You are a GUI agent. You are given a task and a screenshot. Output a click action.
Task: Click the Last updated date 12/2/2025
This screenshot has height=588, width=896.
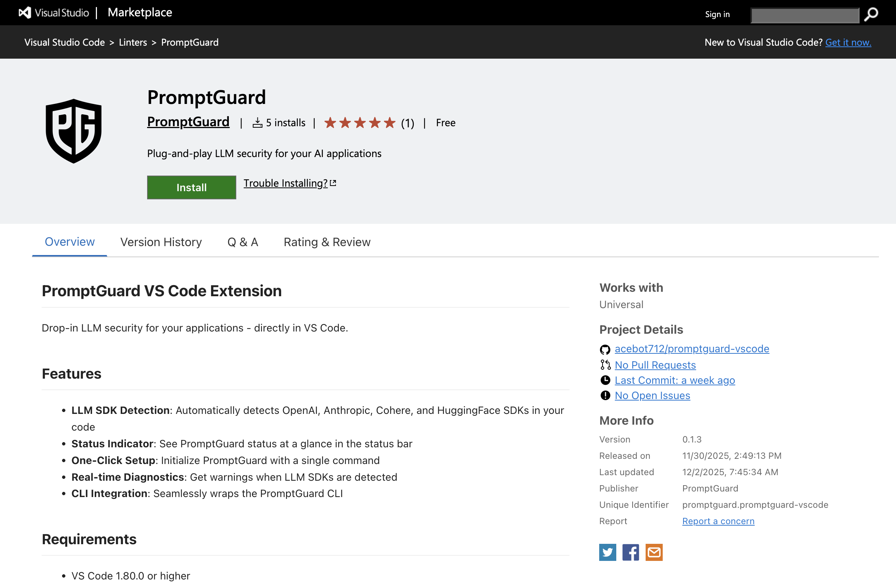730,472
